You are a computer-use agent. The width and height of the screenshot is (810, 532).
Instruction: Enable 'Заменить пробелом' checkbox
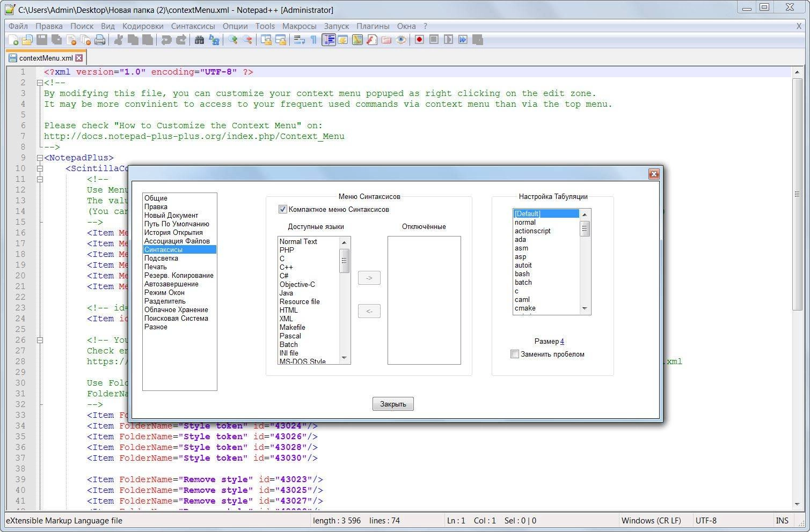(515, 354)
